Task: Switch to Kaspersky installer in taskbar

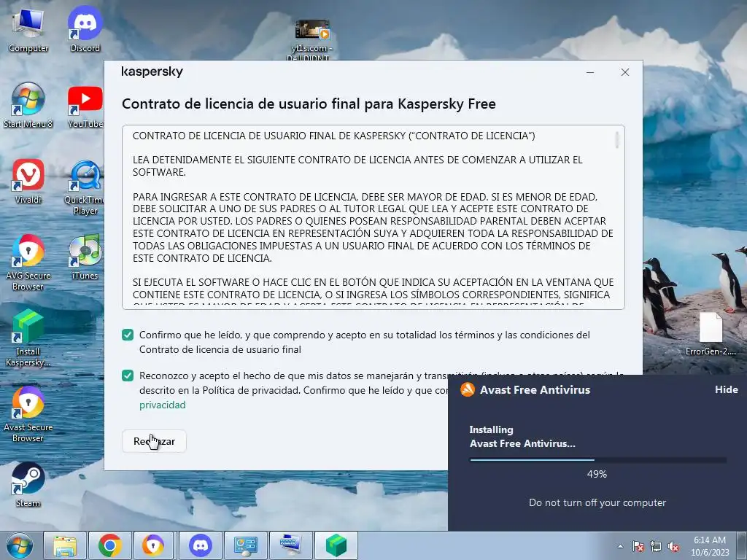Action: point(336,545)
